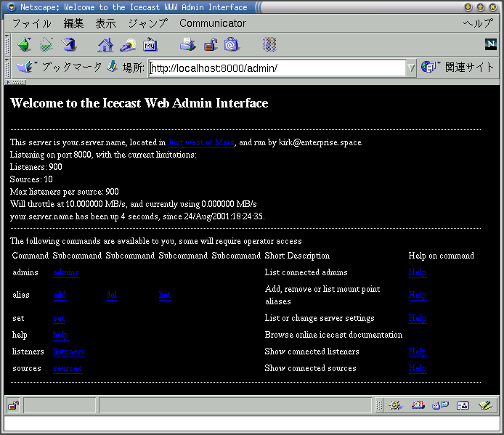
Task: Click the Shop toolbar icon
Action: click(x=232, y=45)
